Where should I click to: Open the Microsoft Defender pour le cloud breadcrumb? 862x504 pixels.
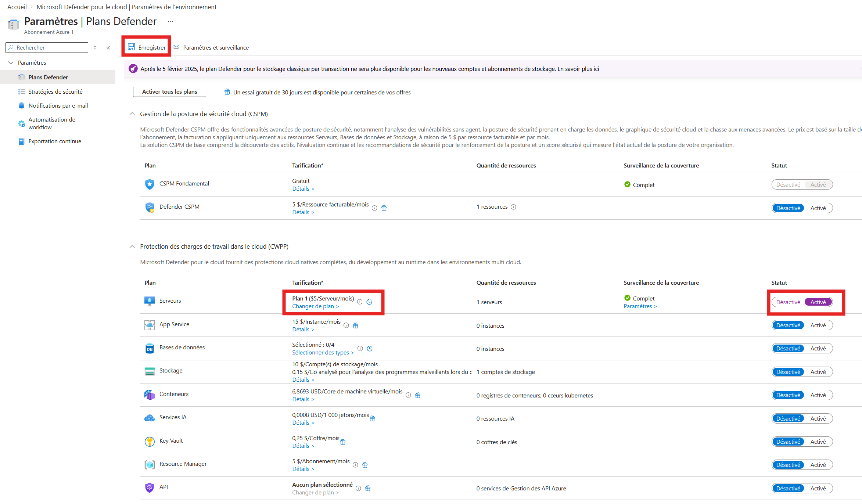click(x=126, y=7)
